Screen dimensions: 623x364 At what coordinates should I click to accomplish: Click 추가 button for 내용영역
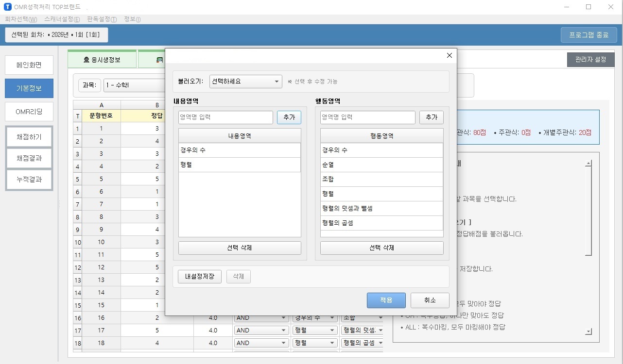click(x=289, y=117)
